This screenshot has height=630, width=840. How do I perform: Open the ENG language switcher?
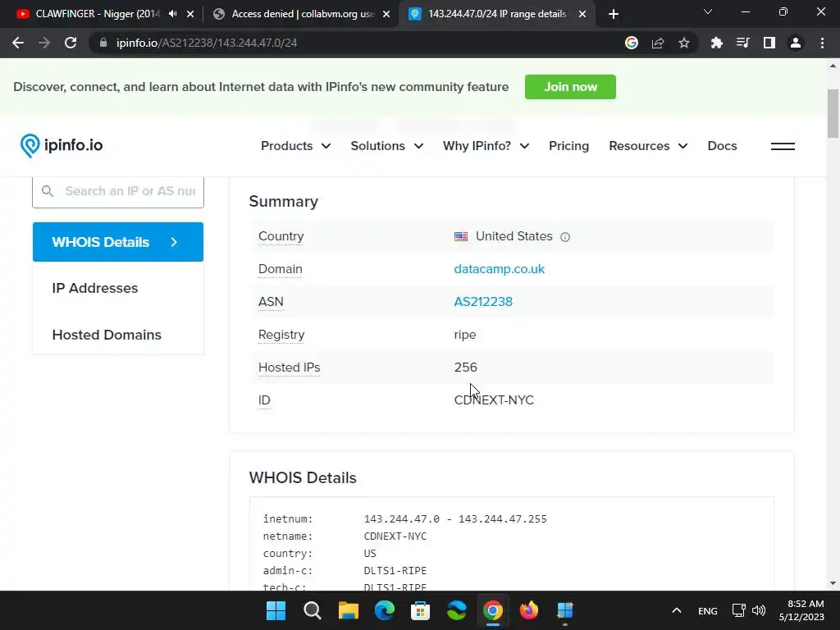[708, 610]
